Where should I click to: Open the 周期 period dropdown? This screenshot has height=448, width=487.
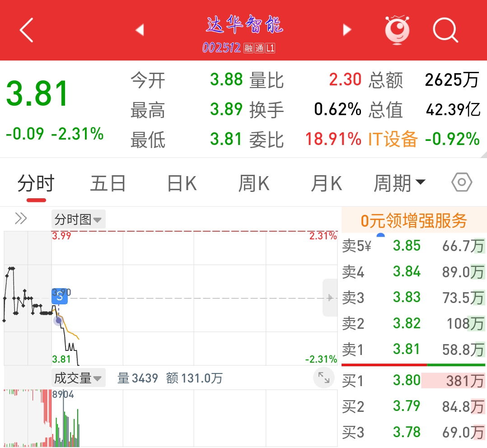click(399, 183)
